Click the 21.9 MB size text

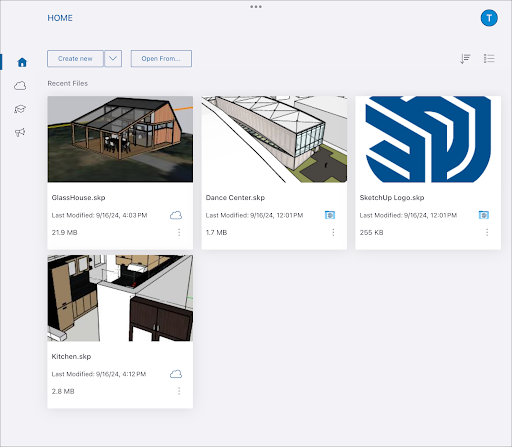pos(64,232)
